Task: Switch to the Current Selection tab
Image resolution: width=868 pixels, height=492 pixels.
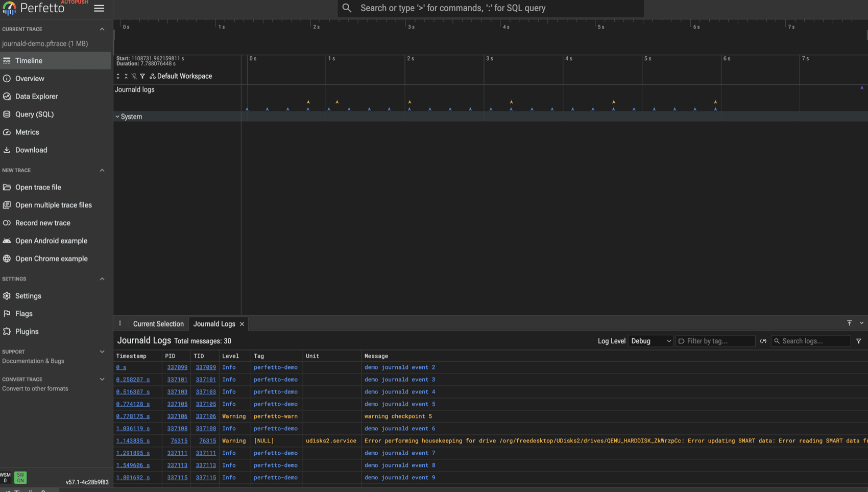Action: [x=158, y=324]
